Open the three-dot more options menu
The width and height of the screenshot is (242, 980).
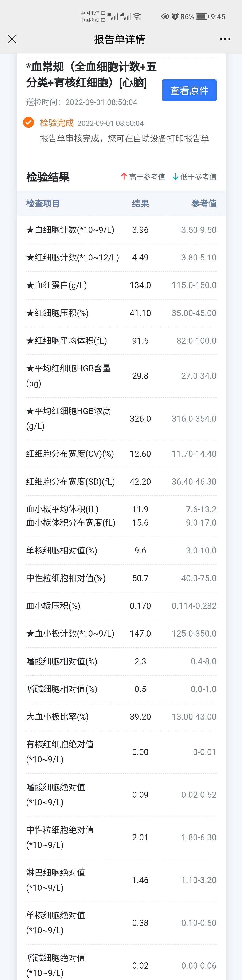click(225, 39)
